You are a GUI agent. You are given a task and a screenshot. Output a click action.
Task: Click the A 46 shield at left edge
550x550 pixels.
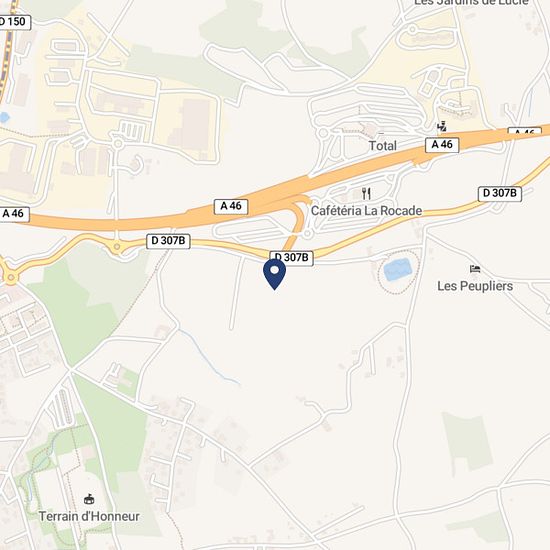(14, 214)
